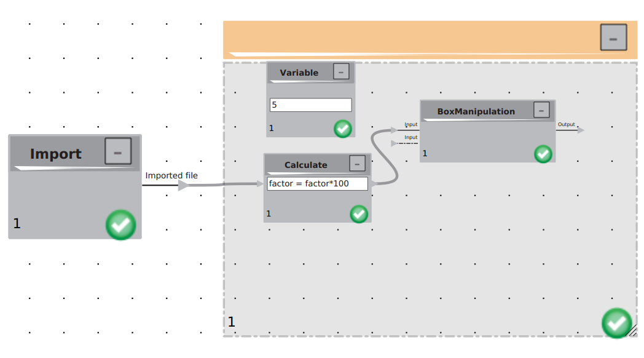This screenshot has width=644, height=358.
Task: Select the BoxManipulation box title
Action: (x=476, y=111)
